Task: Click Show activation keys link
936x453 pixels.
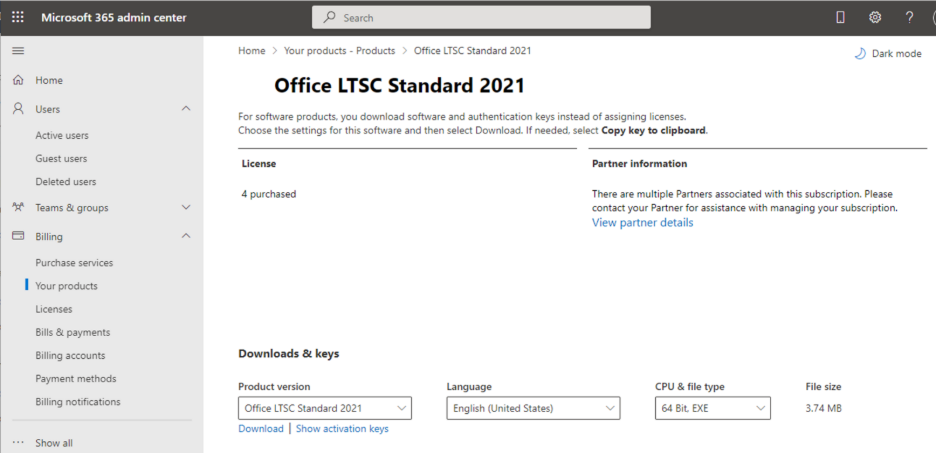Action: (342, 429)
